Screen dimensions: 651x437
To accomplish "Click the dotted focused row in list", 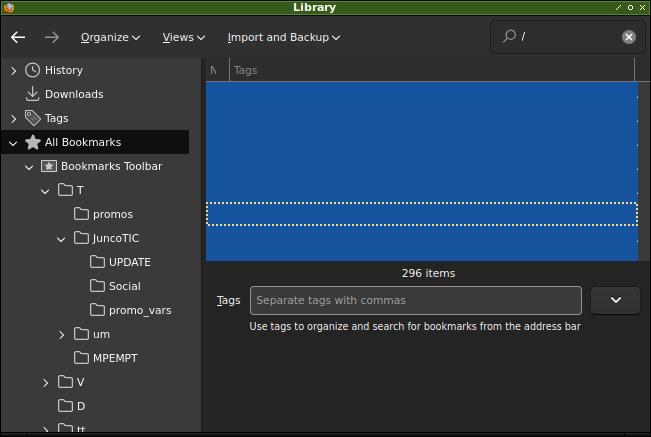I will (422, 214).
